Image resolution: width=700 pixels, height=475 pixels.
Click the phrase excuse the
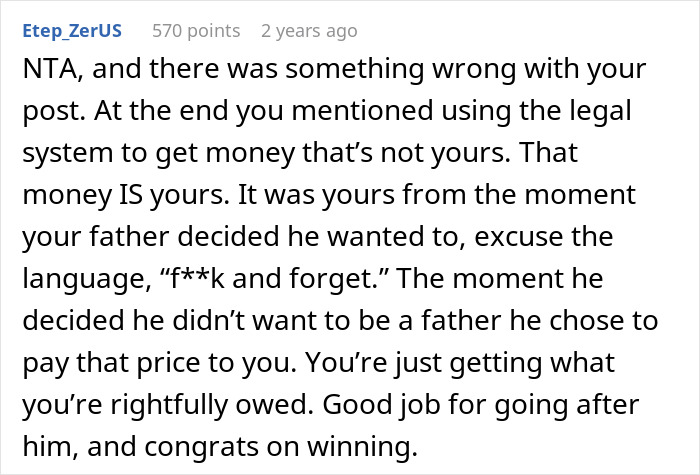pyautogui.click(x=543, y=236)
